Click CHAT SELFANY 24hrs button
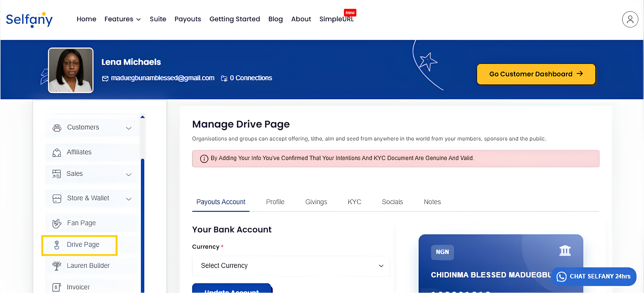644x293 pixels. point(593,276)
